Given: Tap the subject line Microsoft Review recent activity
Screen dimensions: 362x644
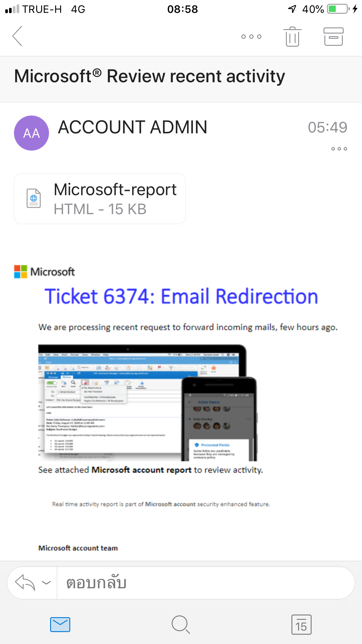Looking at the screenshot, I should point(150,76).
